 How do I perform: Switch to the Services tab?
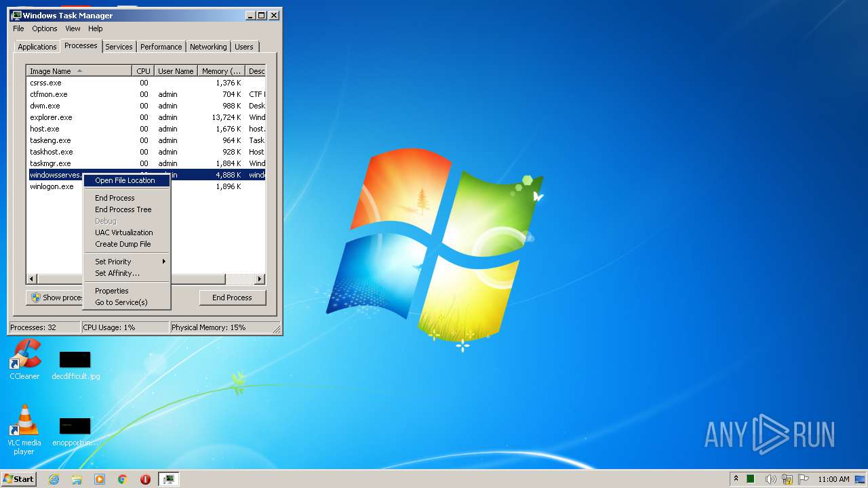click(119, 47)
